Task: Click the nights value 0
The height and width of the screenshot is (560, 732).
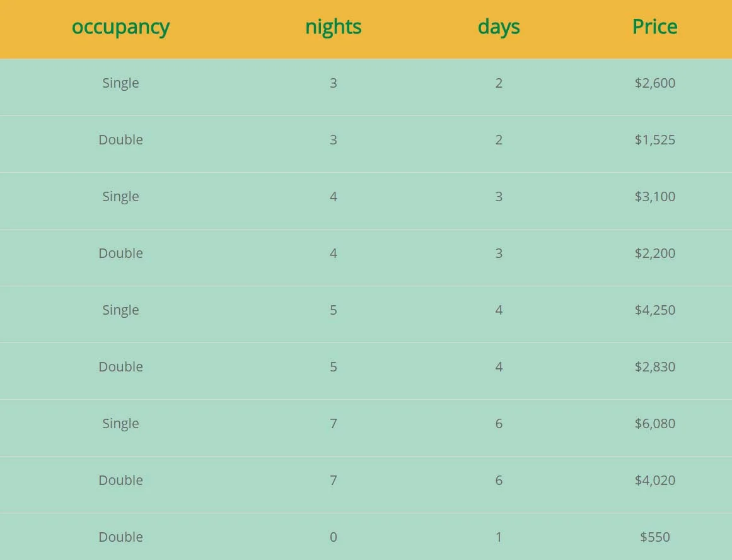Action: coord(334,537)
